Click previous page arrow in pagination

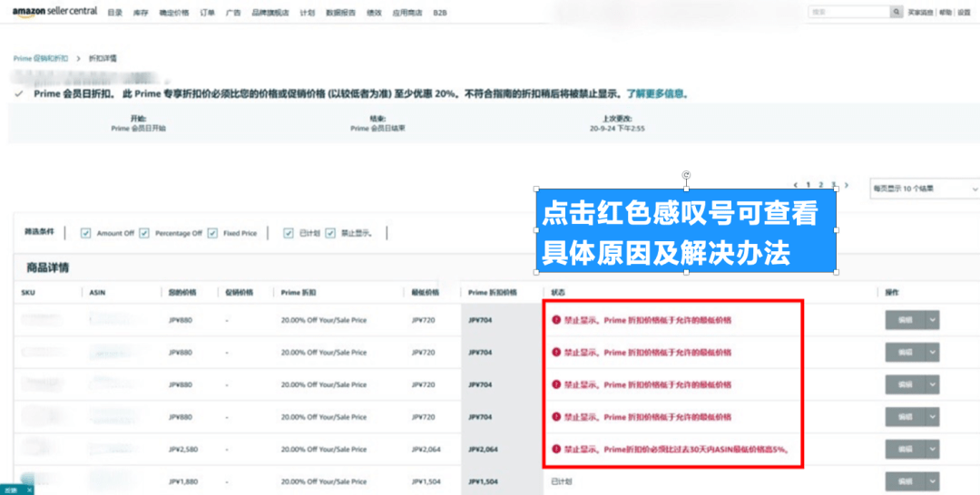796,185
